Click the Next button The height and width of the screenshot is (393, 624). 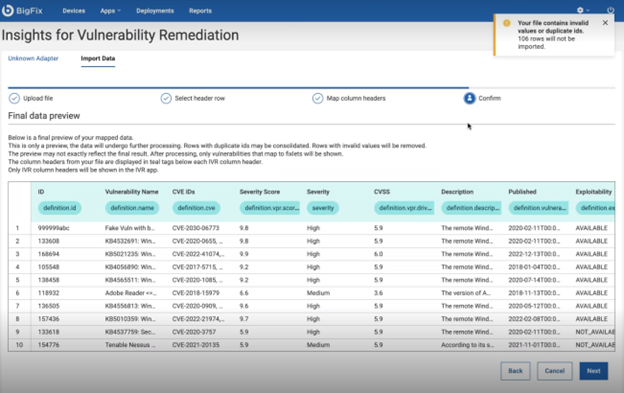[593, 371]
